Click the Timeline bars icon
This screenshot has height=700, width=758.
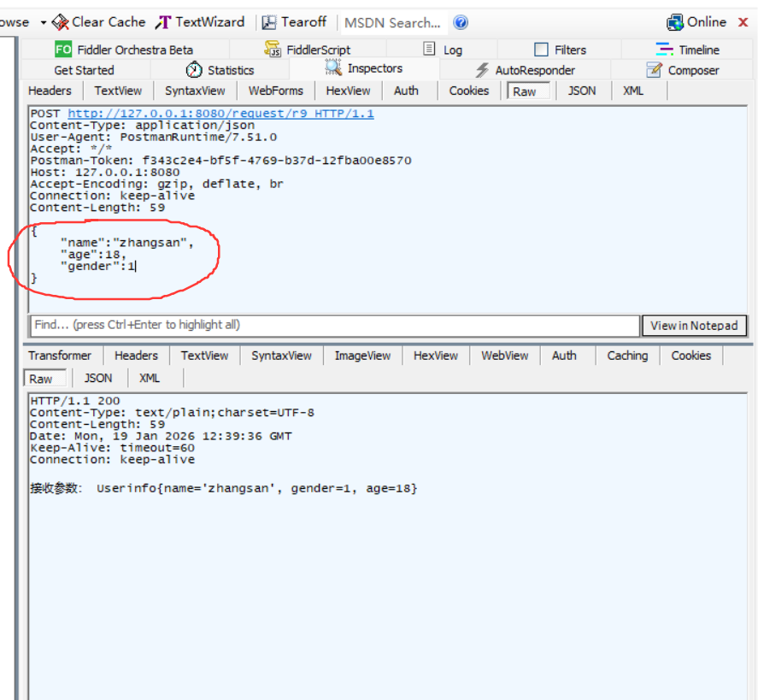(664, 49)
